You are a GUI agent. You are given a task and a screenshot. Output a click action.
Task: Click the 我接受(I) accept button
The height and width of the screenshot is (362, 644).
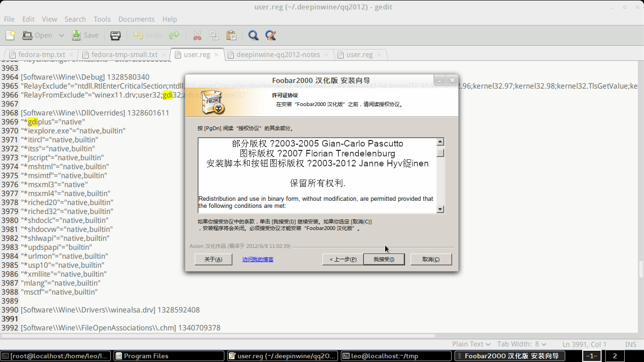tap(384, 259)
